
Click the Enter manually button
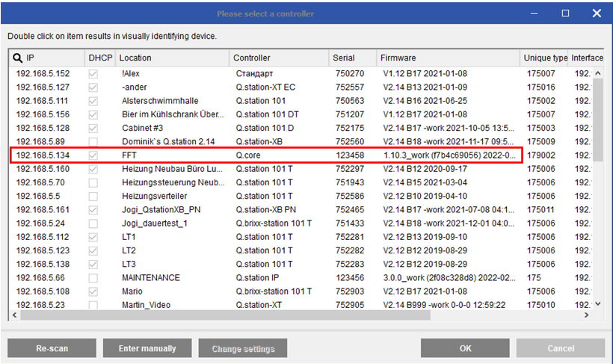click(147, 348)
